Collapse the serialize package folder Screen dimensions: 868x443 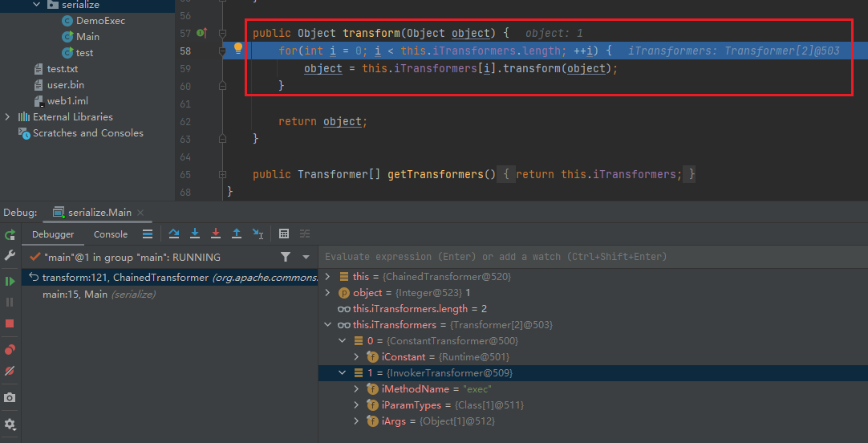point(37,5)
